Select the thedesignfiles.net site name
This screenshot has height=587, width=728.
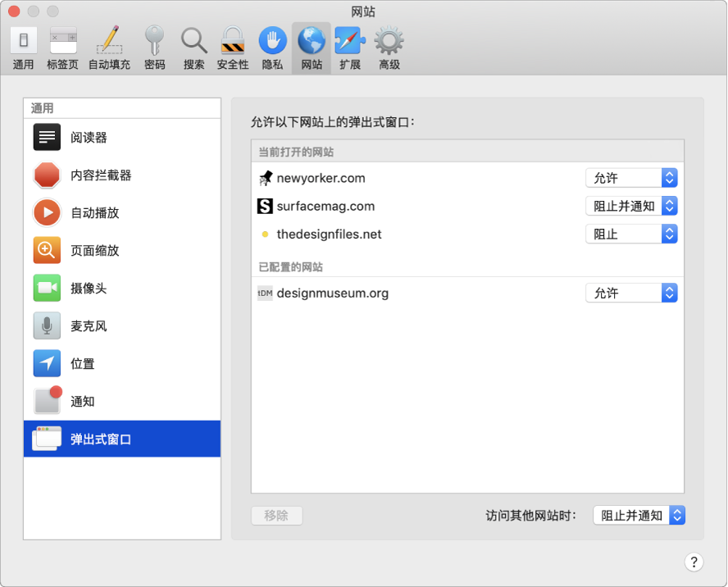pyautogui.click(x=330, y=234)
